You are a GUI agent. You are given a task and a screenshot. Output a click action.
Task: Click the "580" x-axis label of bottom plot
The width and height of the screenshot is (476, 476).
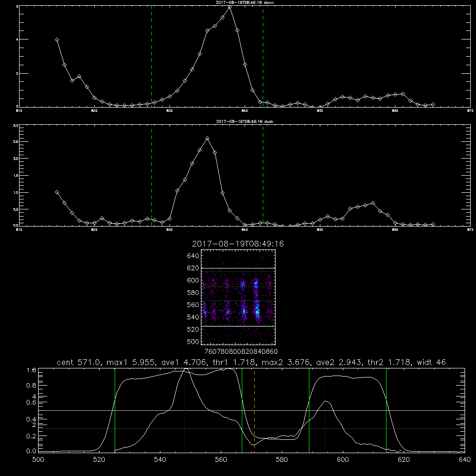(282, 460)
